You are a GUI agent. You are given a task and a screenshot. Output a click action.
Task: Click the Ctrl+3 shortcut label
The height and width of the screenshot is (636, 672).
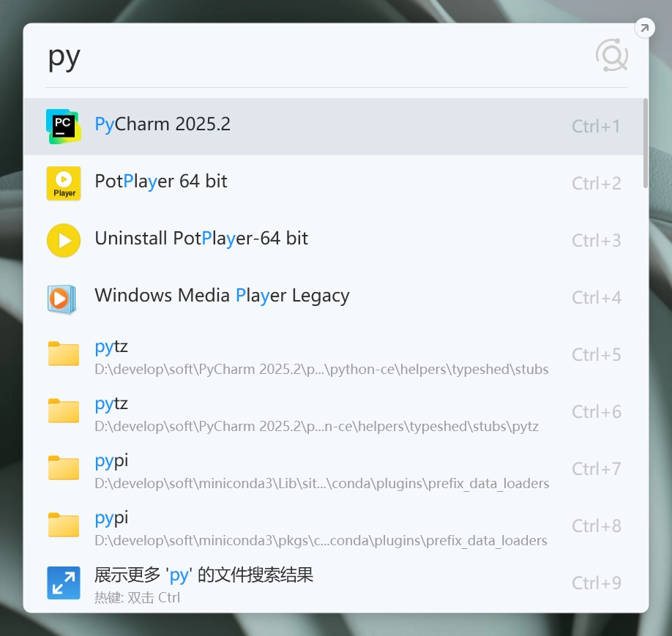point(596,241)
